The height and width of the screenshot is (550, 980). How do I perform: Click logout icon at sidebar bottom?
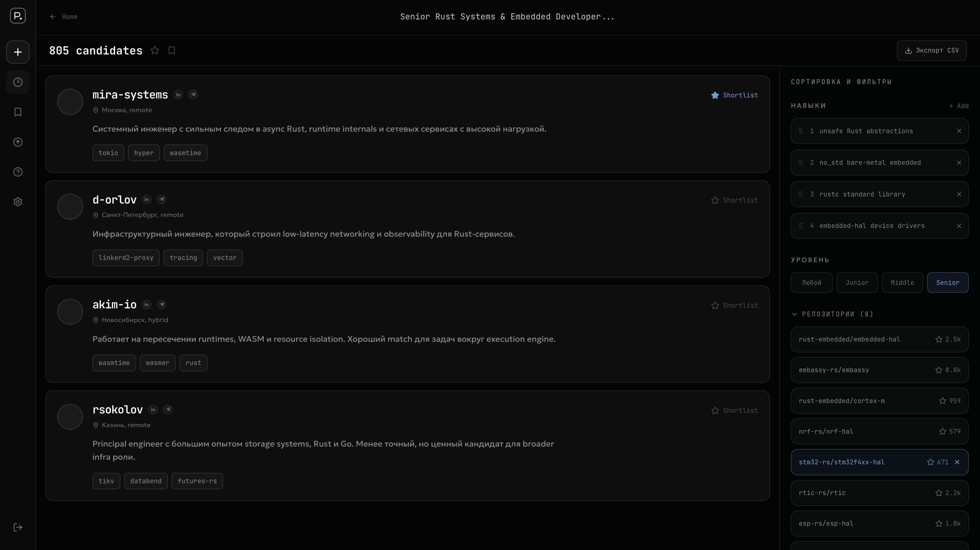coord(17,528)
